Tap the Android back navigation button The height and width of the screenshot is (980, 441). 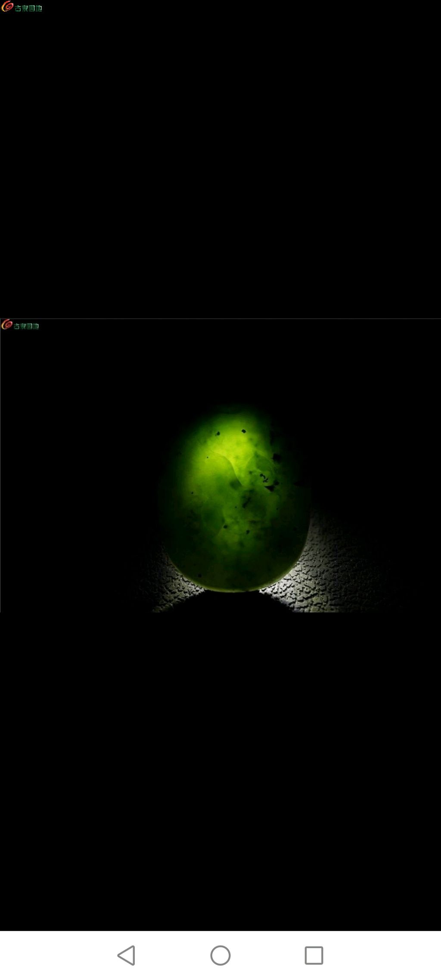click(x=127, y=955)
